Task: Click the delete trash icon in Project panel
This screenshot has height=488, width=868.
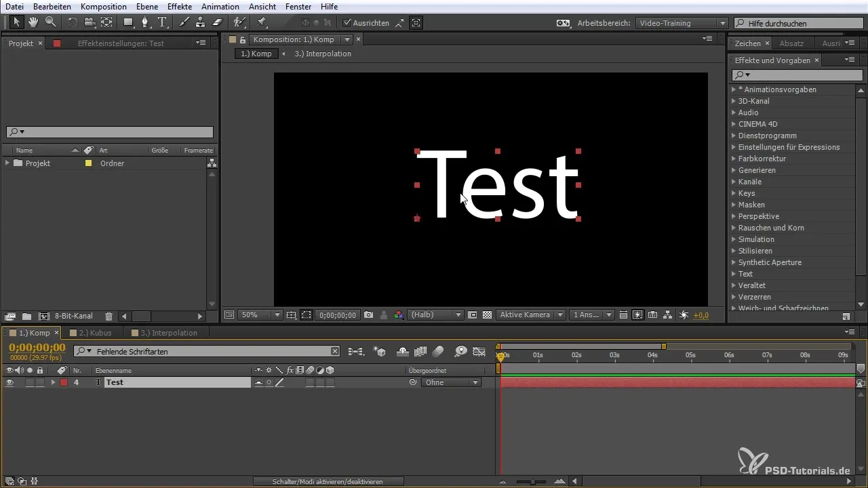Action: click(108, 317)
